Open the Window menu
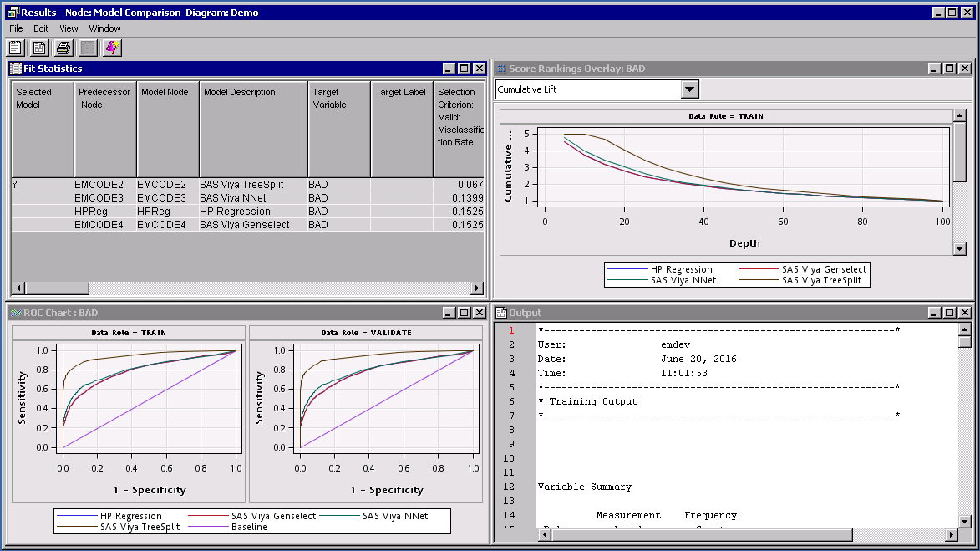 pos(105,28)
